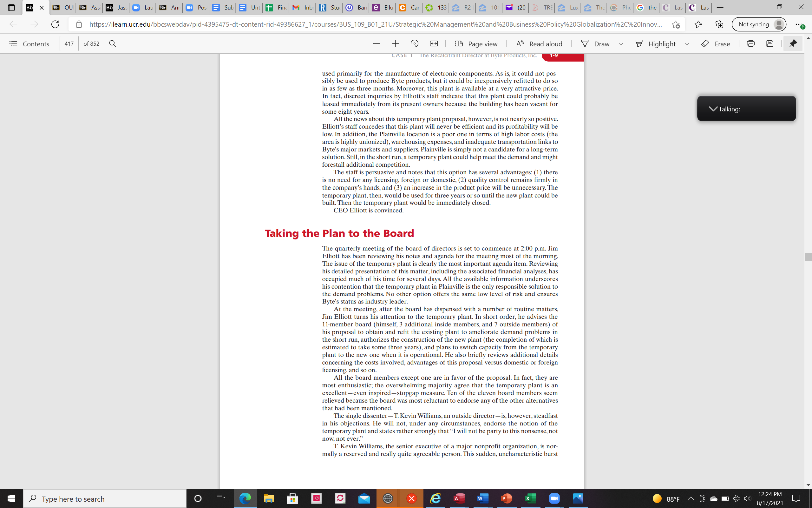Screen dimensions: 812x508
Task: Close the active Bb tab
Action: pos(42,7)
